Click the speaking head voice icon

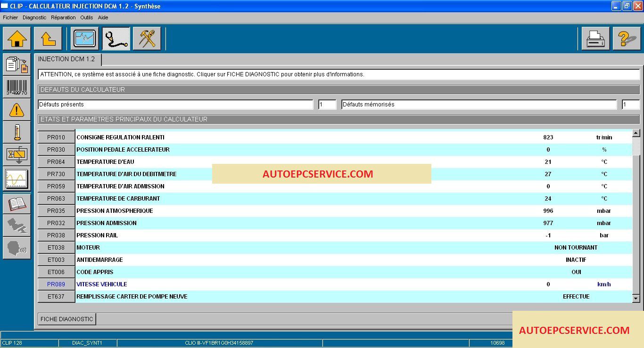click(17, 248)
